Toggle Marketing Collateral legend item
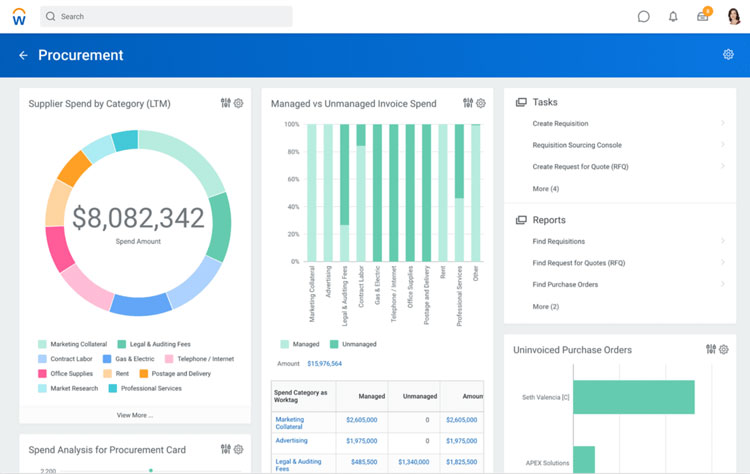Viewport: 750px width, 474px height. 74,344
